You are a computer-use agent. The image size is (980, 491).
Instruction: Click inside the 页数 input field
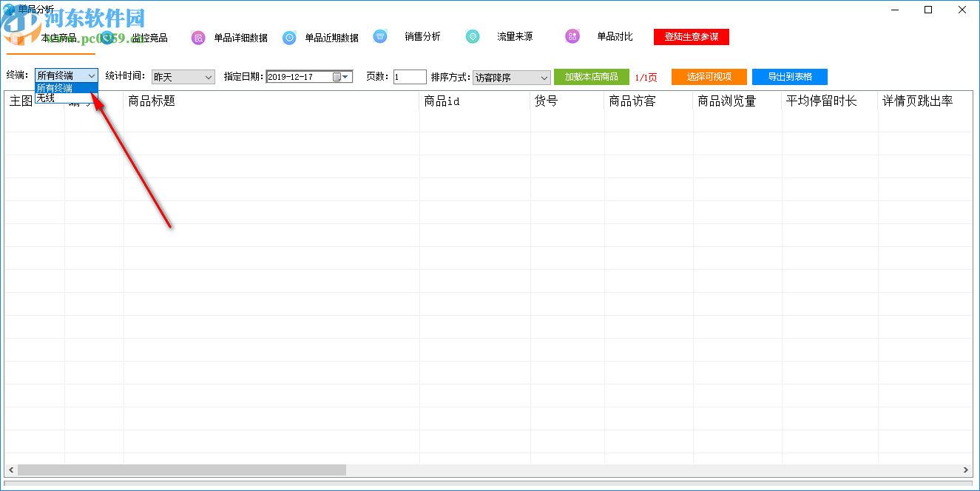pos(409,76)
